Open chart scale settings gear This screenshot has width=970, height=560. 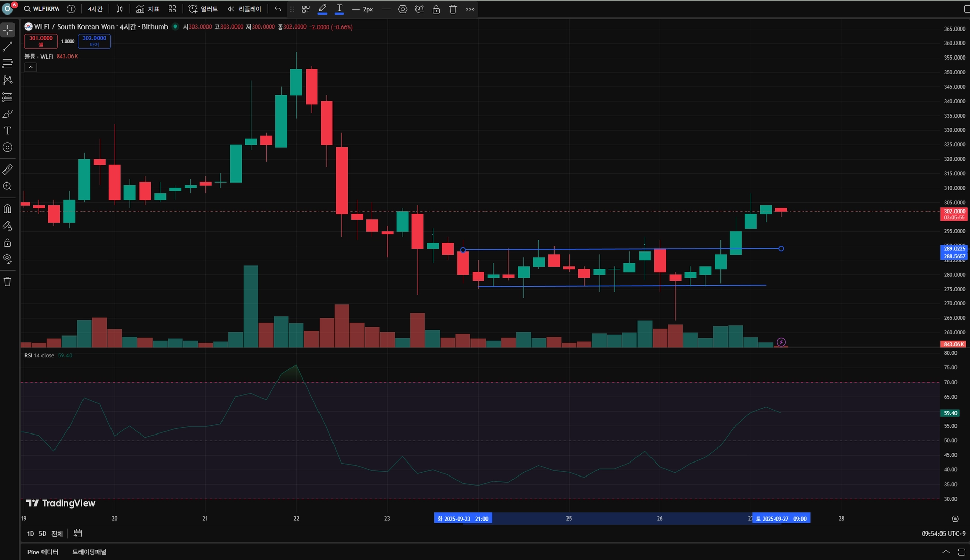(x=955, y=519)
